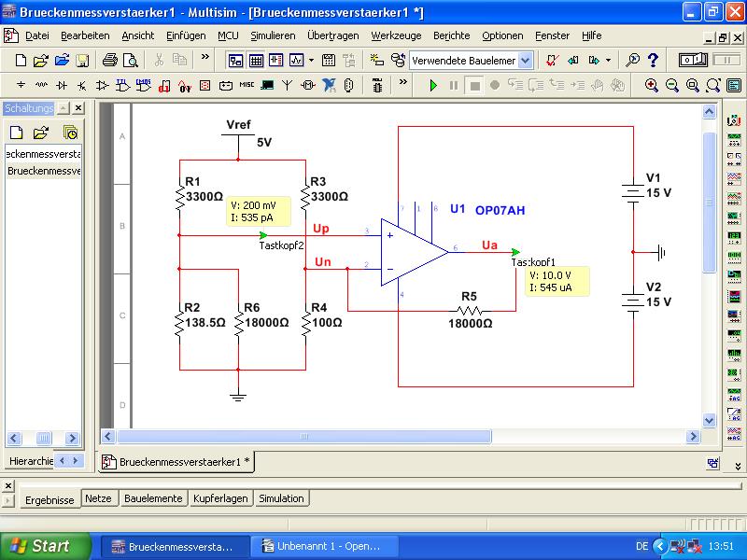
Task: Expand more instruments at panel bottom
Action: click(x=738, y=466)
